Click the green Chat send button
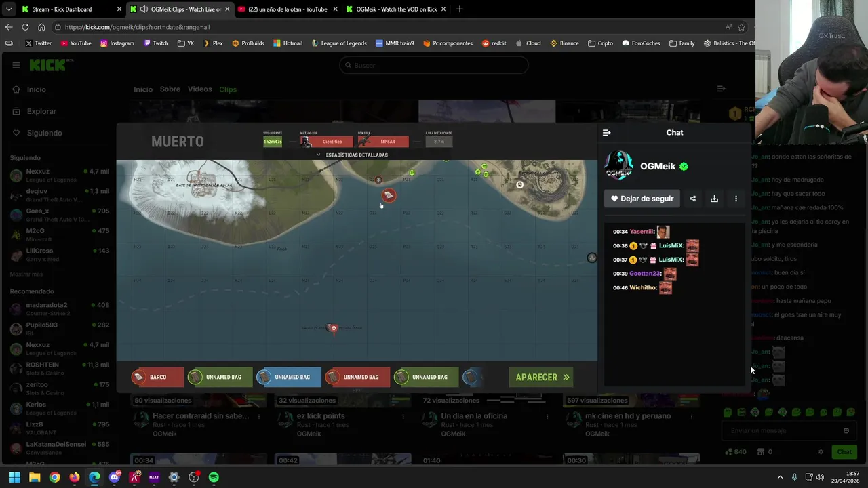Screen dimensions: 868x488 [x=844, y=452]
